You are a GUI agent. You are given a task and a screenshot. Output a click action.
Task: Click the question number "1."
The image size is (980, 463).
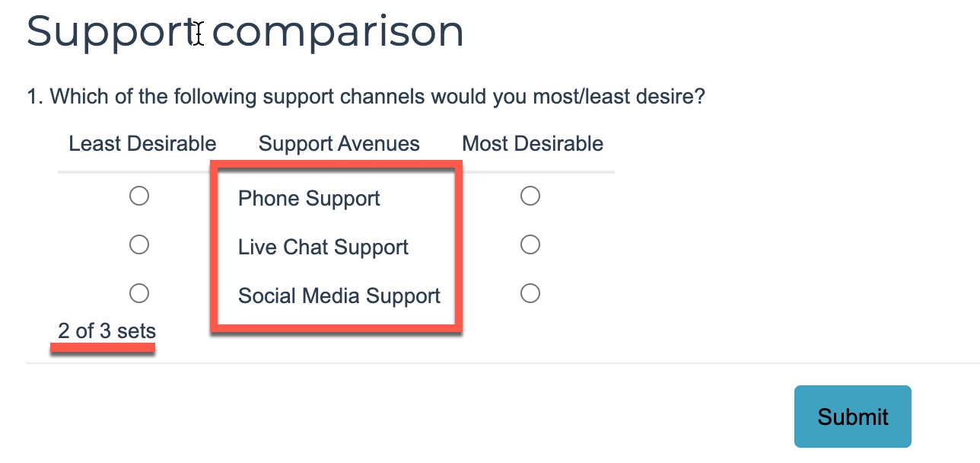(35, 97)
